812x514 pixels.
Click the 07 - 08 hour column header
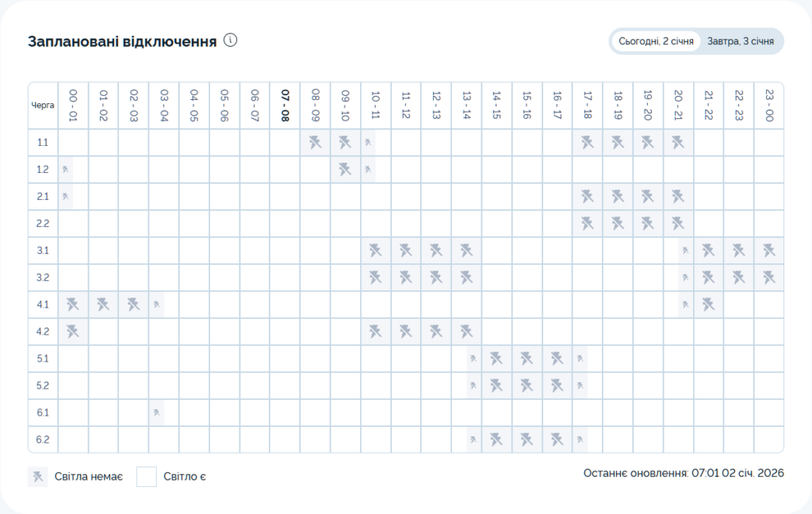[285, 105]
